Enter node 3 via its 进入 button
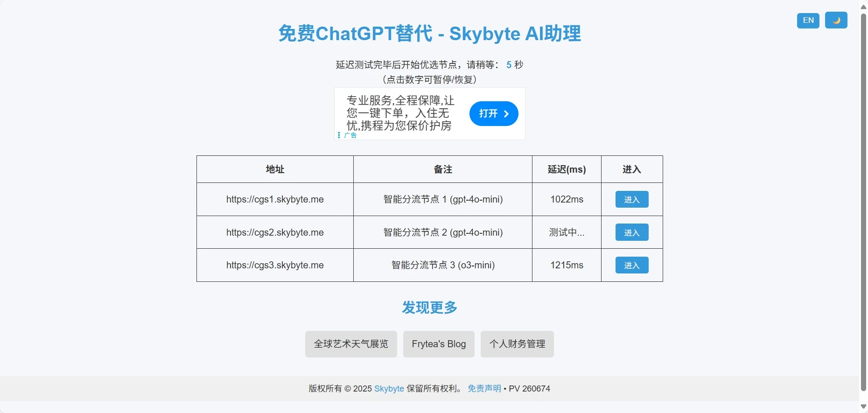The width and height of the screenshot is (868, 413). point(632,265)
